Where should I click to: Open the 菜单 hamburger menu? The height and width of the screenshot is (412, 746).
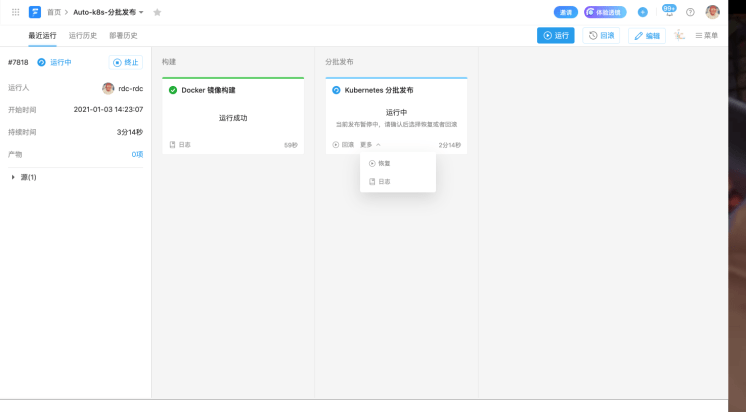707,35
